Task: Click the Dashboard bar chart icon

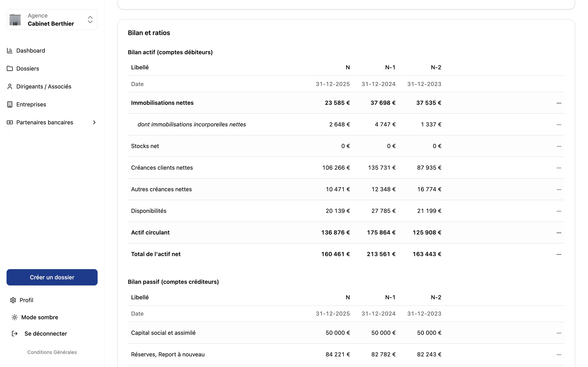Action: tap(10, 51)
